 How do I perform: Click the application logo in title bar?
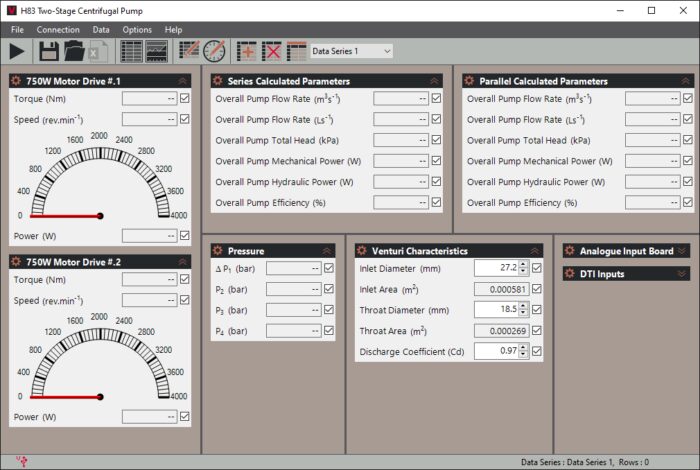pos(12,10)
